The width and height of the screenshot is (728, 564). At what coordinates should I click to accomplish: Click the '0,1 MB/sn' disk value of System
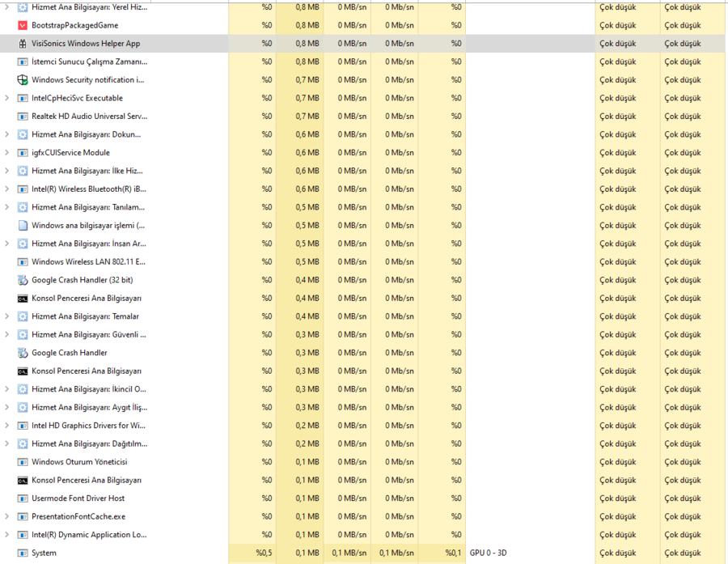pos(349,553)
